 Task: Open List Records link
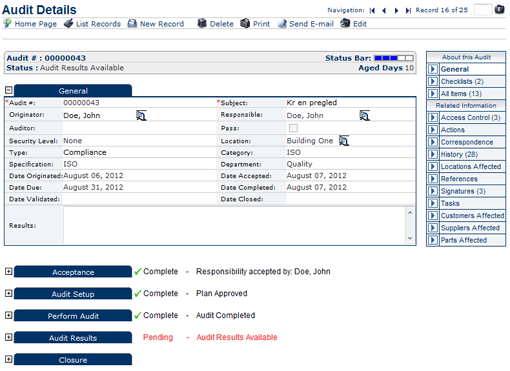(x=98, y=24)
